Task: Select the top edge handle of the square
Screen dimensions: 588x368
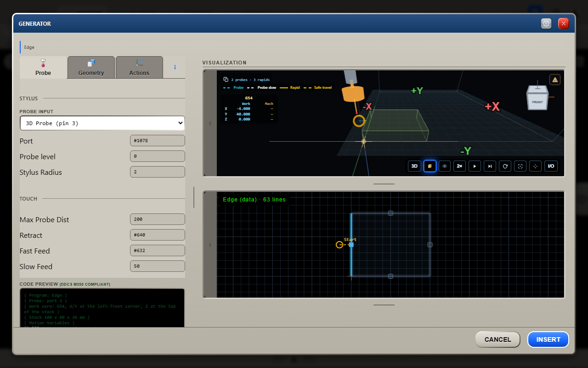Action: pos(390,213)
